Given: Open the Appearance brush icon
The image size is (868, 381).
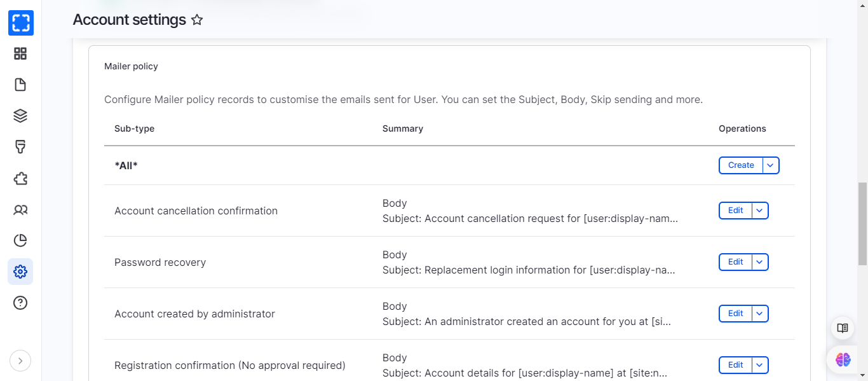Looking at the screenshot, I should tap(20, 147).
